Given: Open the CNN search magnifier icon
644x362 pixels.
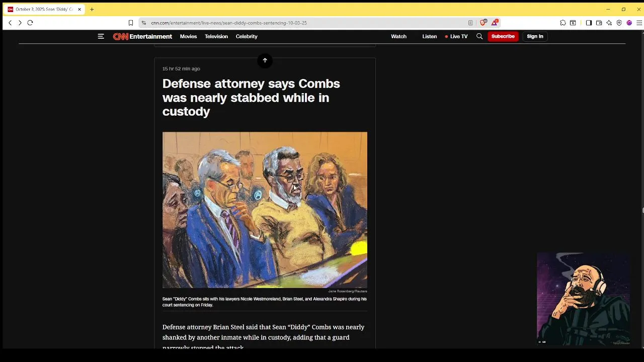Looking at the screenshot, I should [x=479, y=36].
